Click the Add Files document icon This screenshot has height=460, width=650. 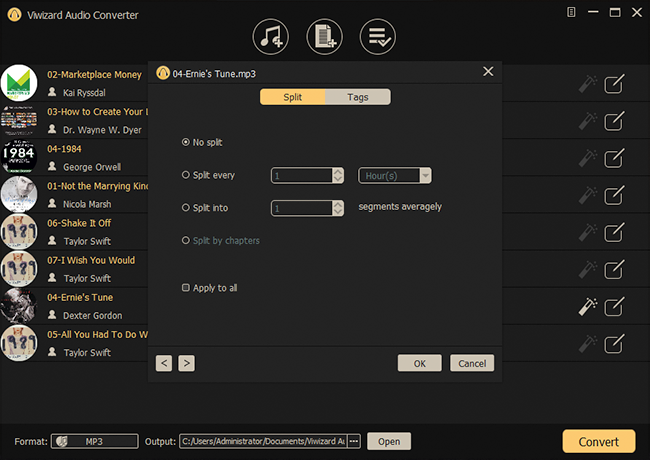324,37
